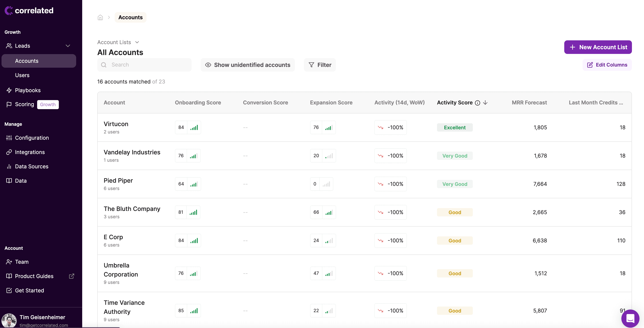Open Product Guides external link icon
Viewport: 644px width, 328px height.
[71, 276]
